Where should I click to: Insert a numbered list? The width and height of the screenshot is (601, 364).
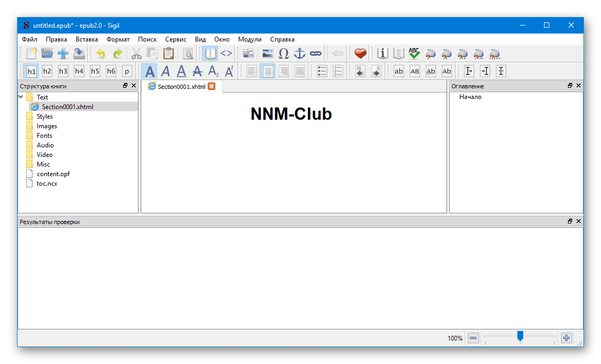[338, 71]
